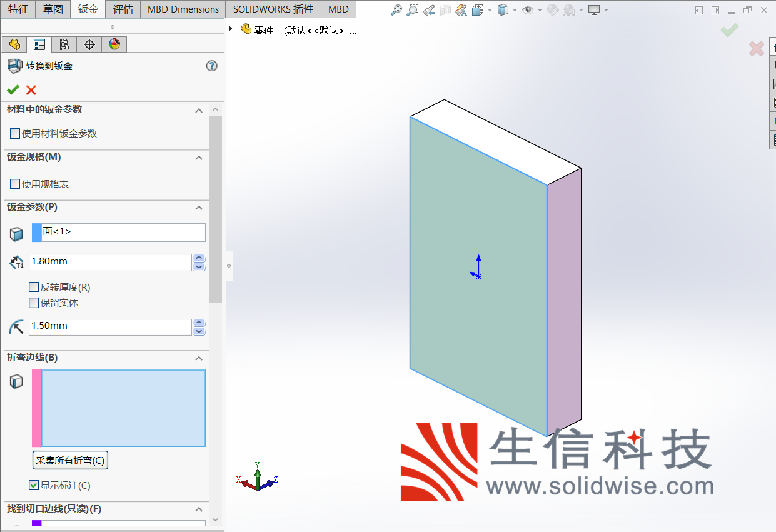The width and height of the screenshot is (776, 532).
Task: Switch to the 草图 tab
Action: [x=53, y=9]
